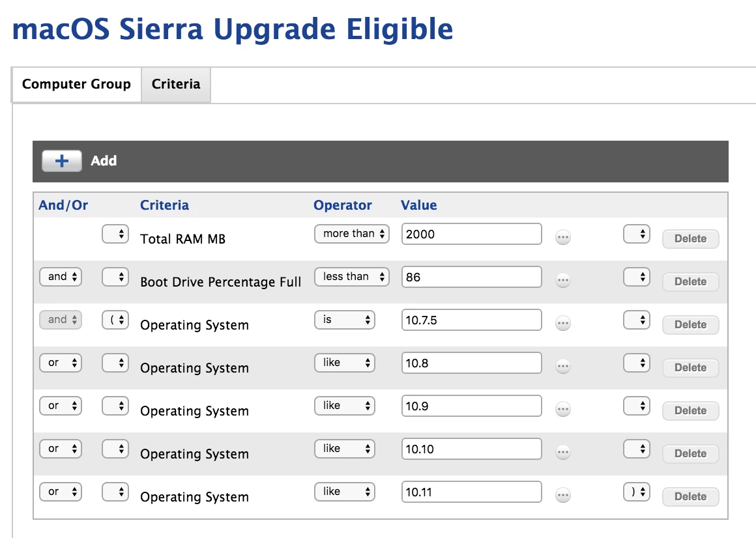Delete the Operating System 10.9 criterion
Screen dimensions: 756x538
tap(690, 411)
